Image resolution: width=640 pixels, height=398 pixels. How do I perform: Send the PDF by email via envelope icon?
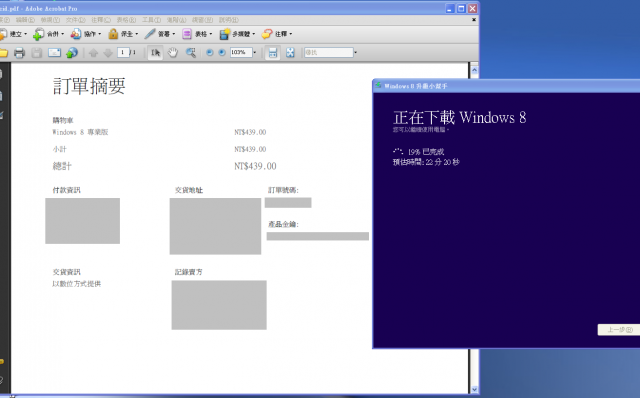[x=54, y=53]
